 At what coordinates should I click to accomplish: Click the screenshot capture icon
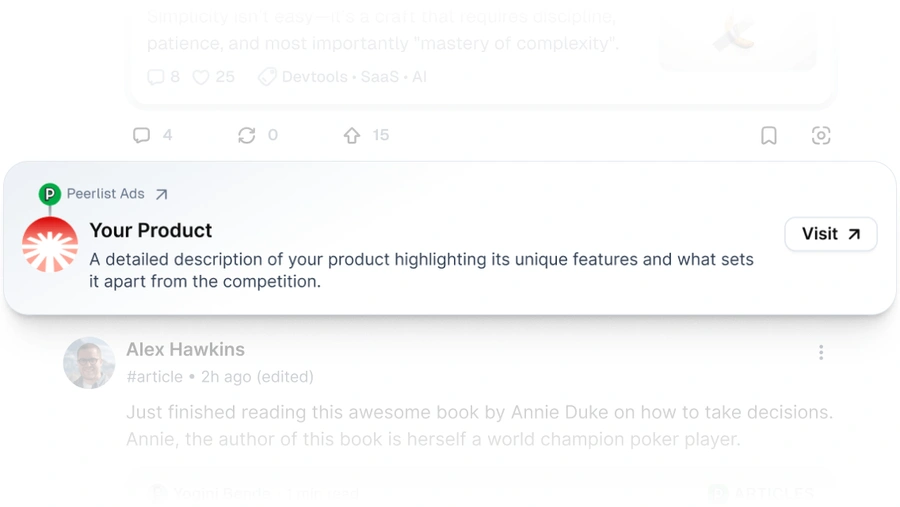point(821,135)
